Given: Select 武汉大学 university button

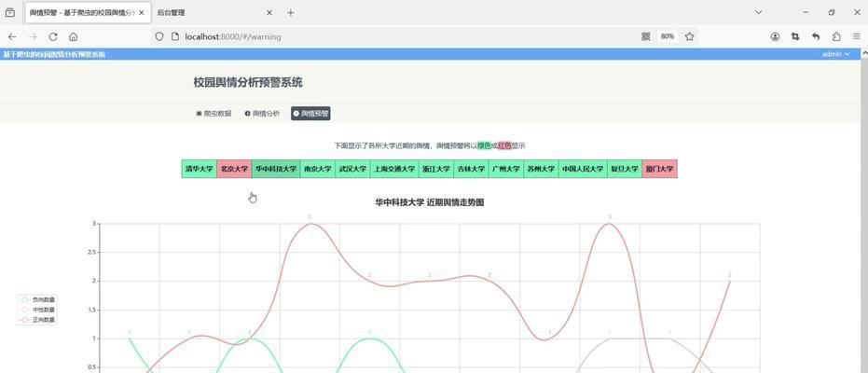Looking at the screenshot, I should (352, 169).
